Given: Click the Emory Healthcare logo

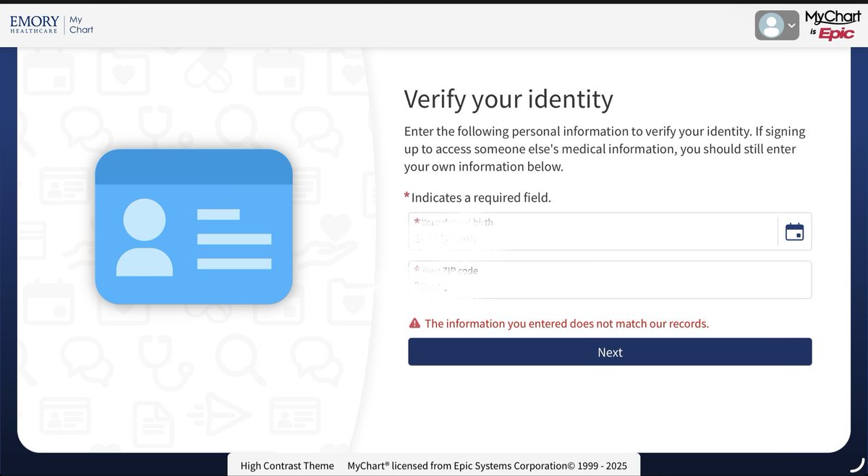Looking at the screenshot, I should 35,25.
